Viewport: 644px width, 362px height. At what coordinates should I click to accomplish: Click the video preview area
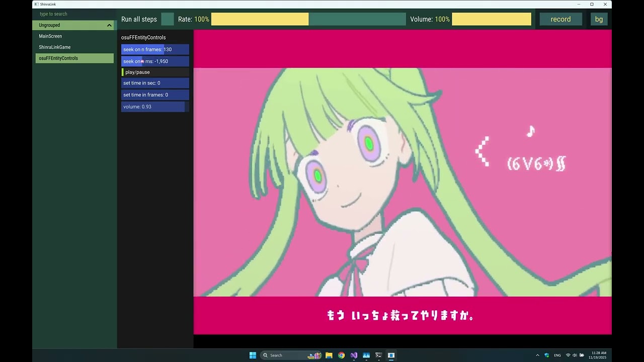tap(403, 182)
